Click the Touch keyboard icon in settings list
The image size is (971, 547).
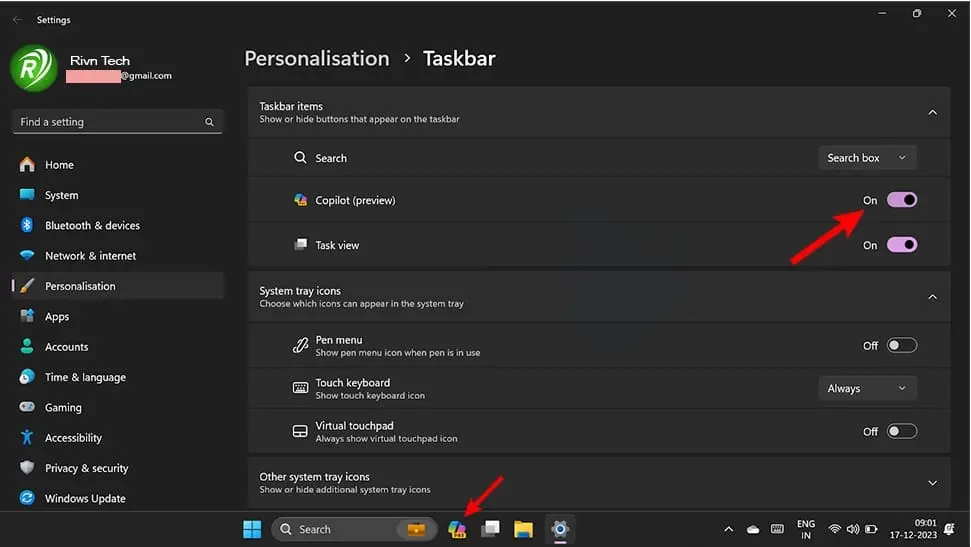coord(300,388)
